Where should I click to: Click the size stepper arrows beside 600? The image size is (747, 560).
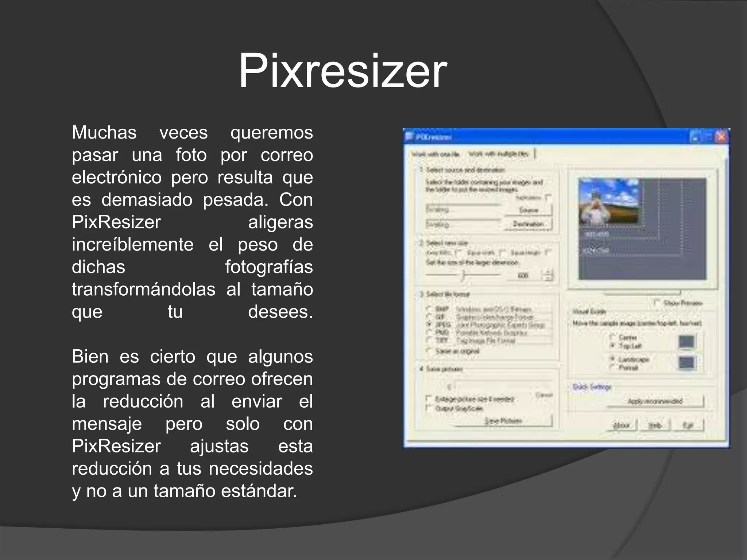click(x=547, y=275)
